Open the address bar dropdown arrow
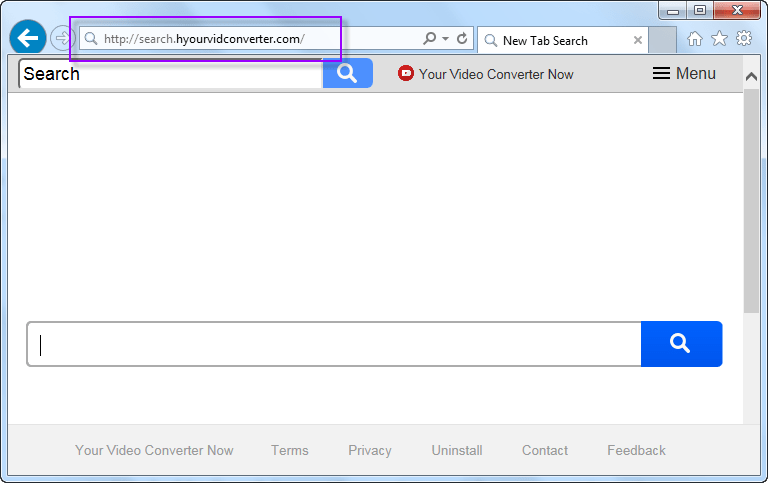768x483 pixels. (445, 38)
